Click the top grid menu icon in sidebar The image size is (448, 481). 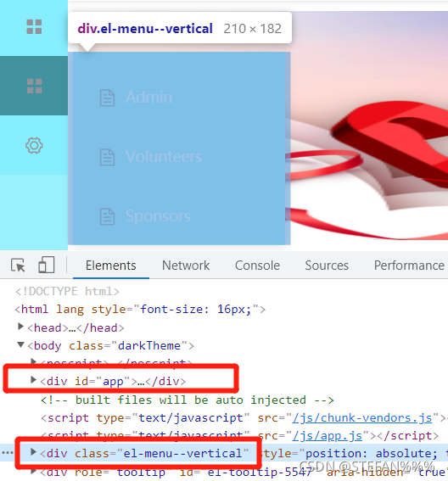(x=34, y=26)
